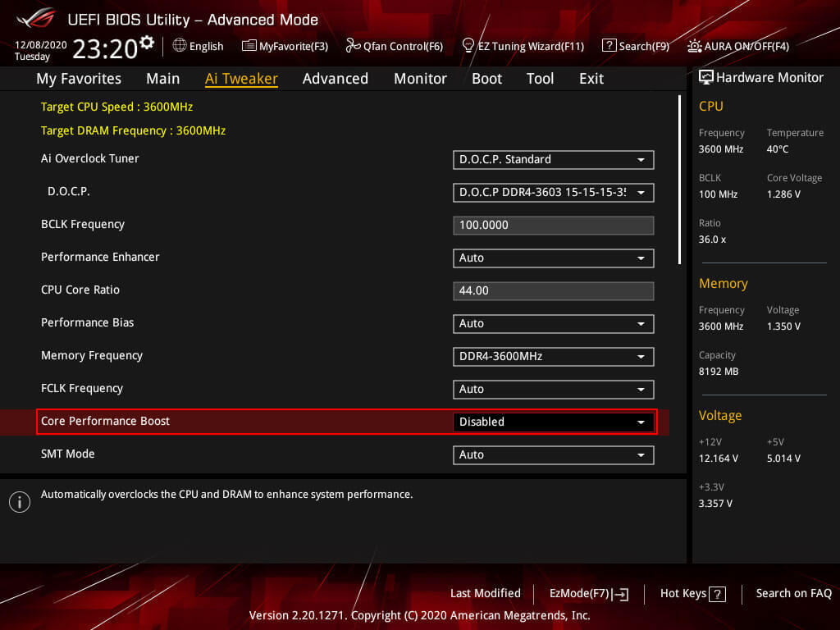Click the Hot Keys question mark icon
840x630 pixels.
pos(717,594)
